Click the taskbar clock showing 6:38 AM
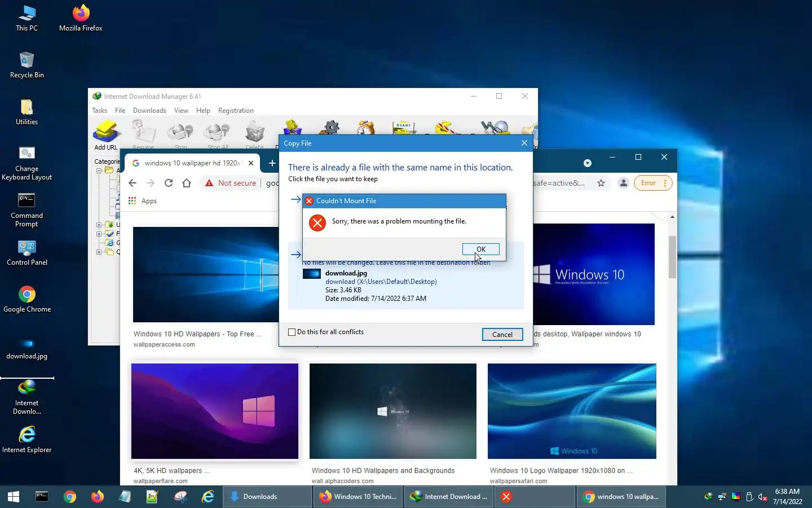This screenshot has height=508, width=812. click(787, 497)
